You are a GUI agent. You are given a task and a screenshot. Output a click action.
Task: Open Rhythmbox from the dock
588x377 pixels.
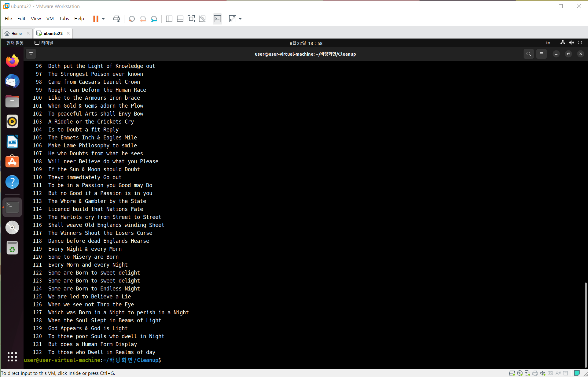12,122
